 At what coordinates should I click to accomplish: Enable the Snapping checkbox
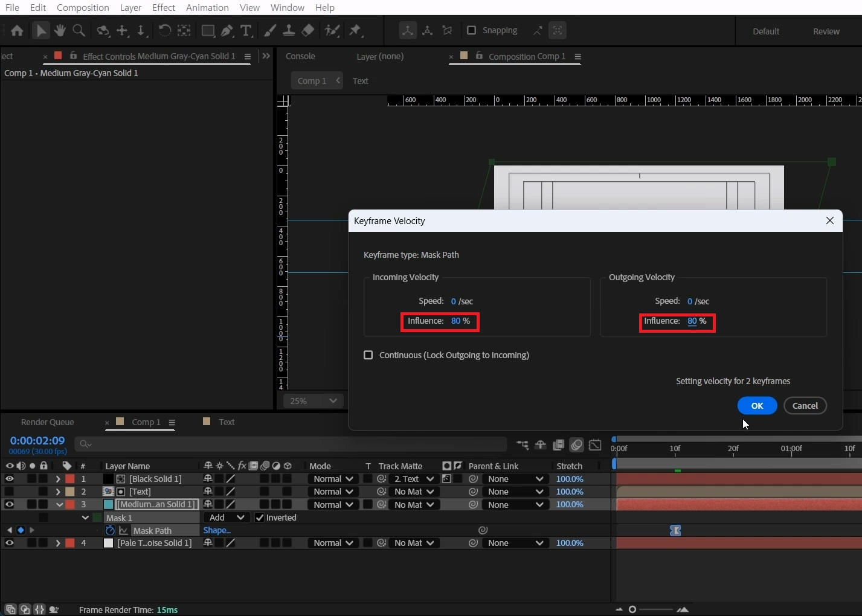(472, 30)
